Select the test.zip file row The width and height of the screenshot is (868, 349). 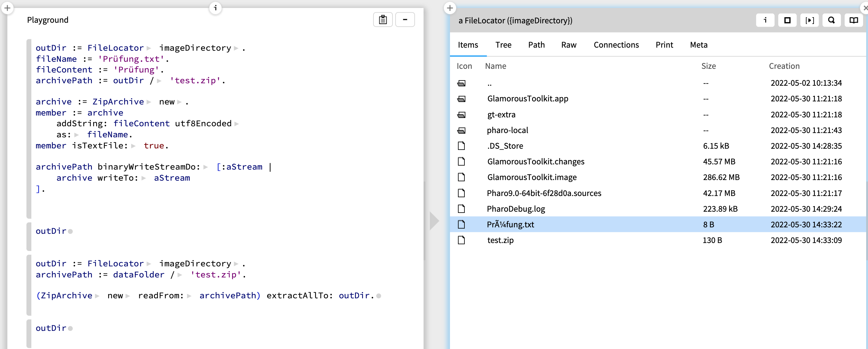[x=500, y=240]
